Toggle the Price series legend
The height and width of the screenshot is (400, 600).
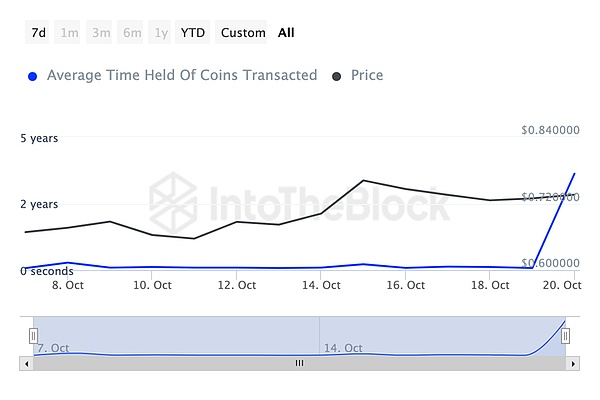coord(367,75)
